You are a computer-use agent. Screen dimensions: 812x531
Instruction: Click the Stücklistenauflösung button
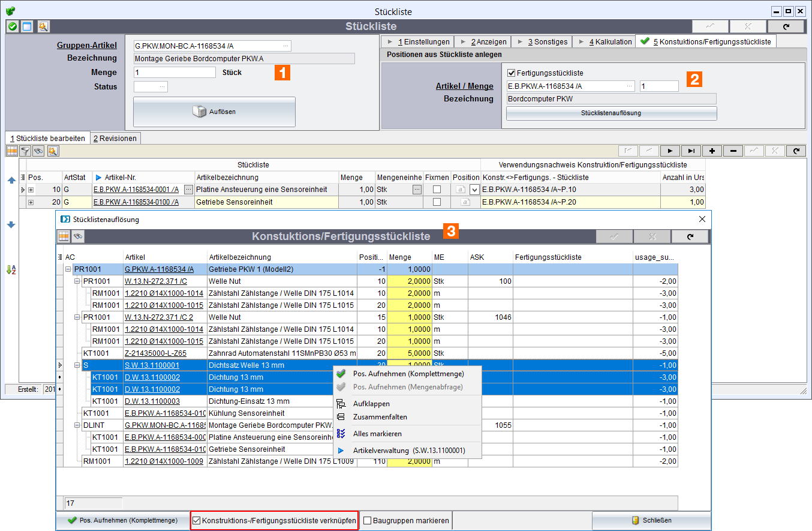click(x=611, y=113)
